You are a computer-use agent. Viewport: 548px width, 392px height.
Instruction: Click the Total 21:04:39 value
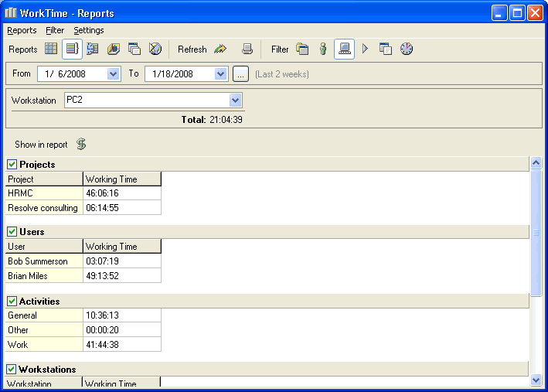click(x=226, y=120)
